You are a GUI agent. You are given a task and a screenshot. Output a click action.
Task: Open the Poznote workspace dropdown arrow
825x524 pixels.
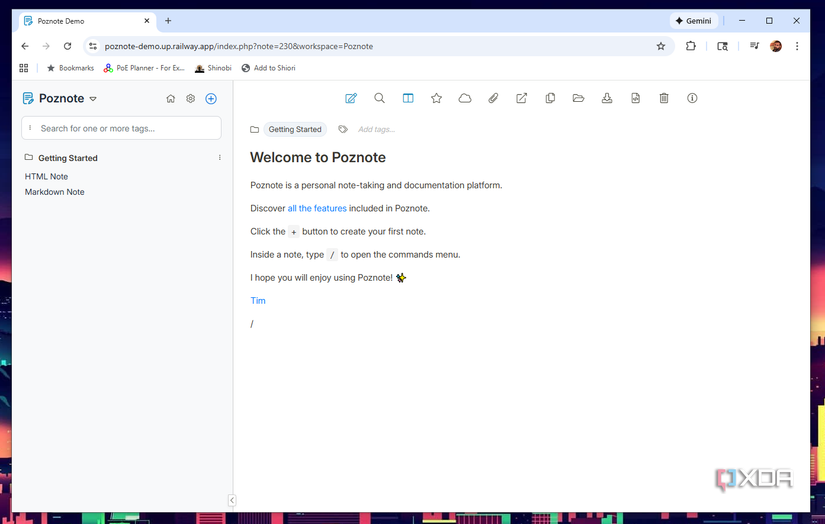(93, 99)
